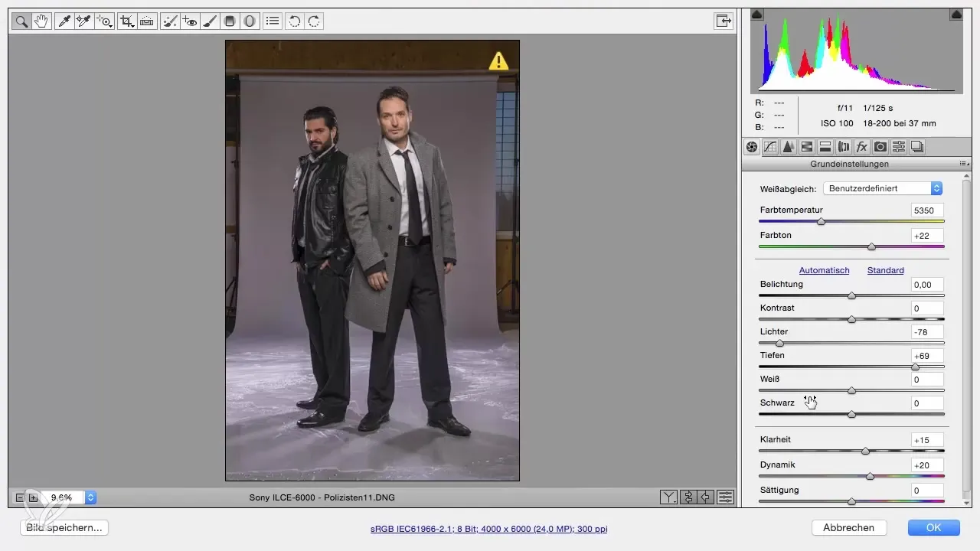Rotate image 90° clockwise
The width and height of the screenshot is (980, 551).
point(314,21)
